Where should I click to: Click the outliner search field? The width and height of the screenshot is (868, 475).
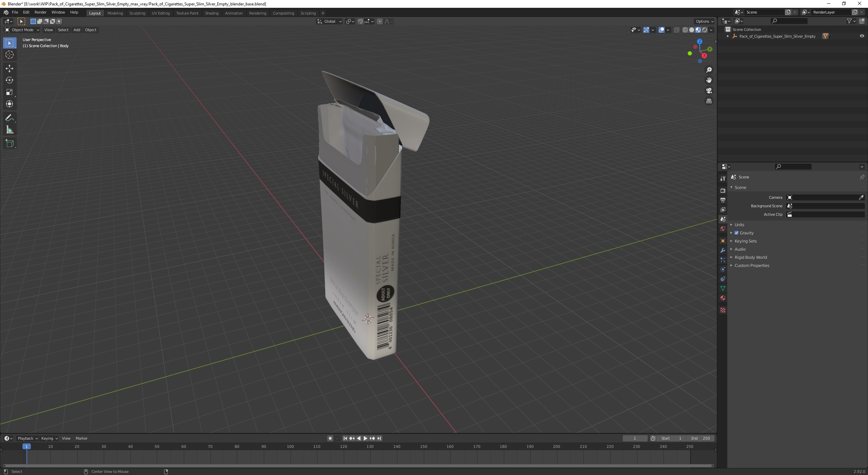(789, 21)
